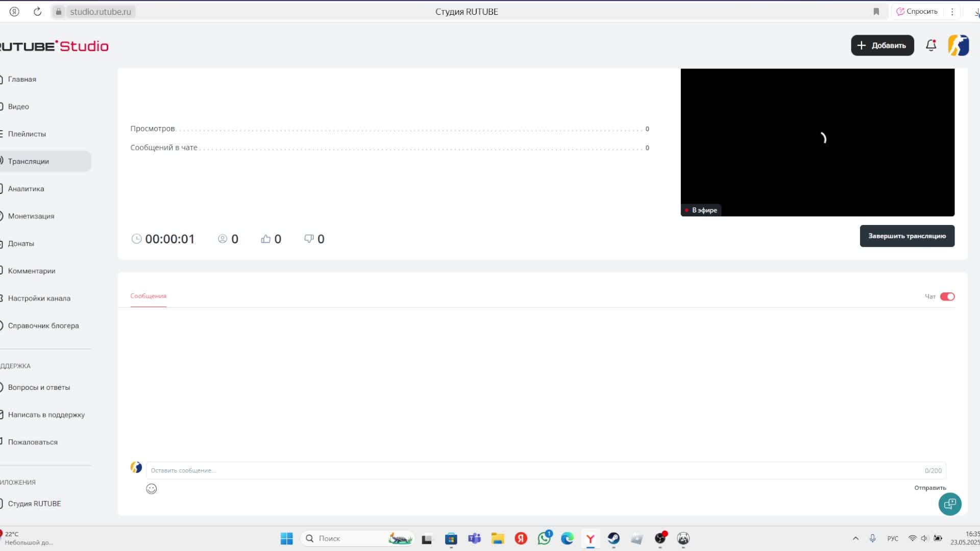Click Отправить to send message

pyautogui.click(x=930, y=488)
